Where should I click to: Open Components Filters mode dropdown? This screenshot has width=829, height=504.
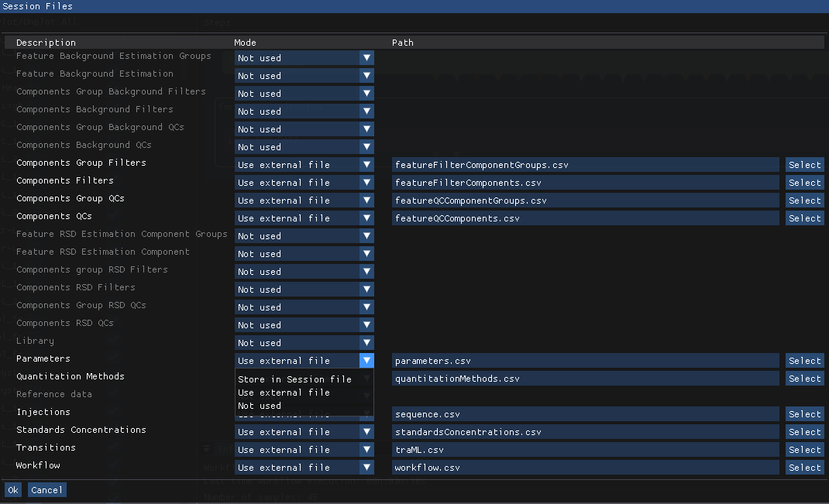coord(304,182)
